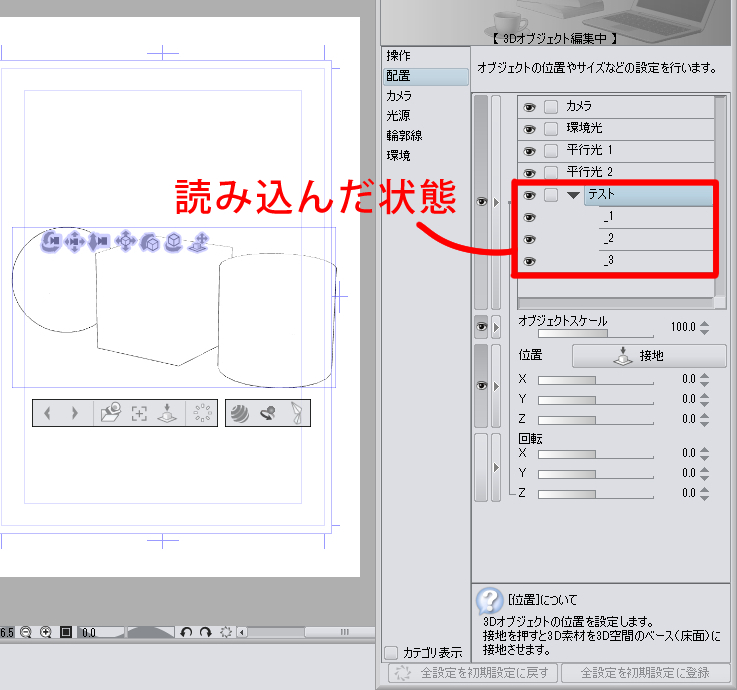Click the focus frame icon on the object launcher
This screenshot has width=737, height=690.
click(x=139, y=414)
